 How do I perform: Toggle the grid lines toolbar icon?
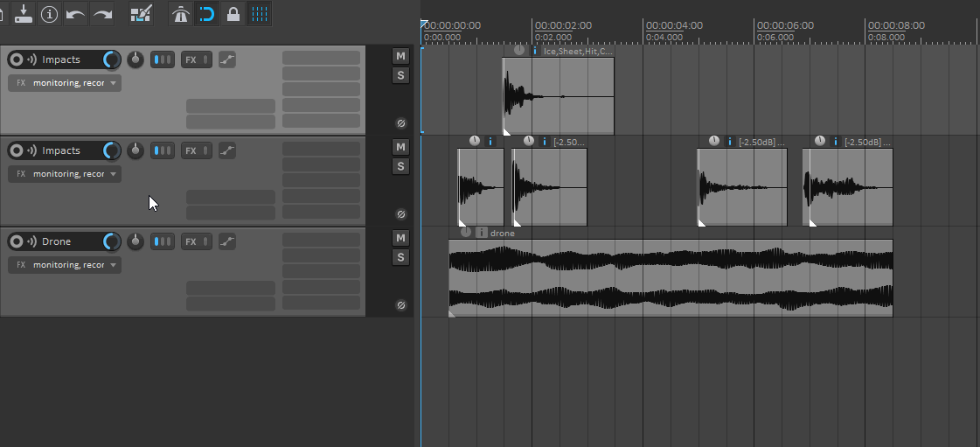[259, 14]
